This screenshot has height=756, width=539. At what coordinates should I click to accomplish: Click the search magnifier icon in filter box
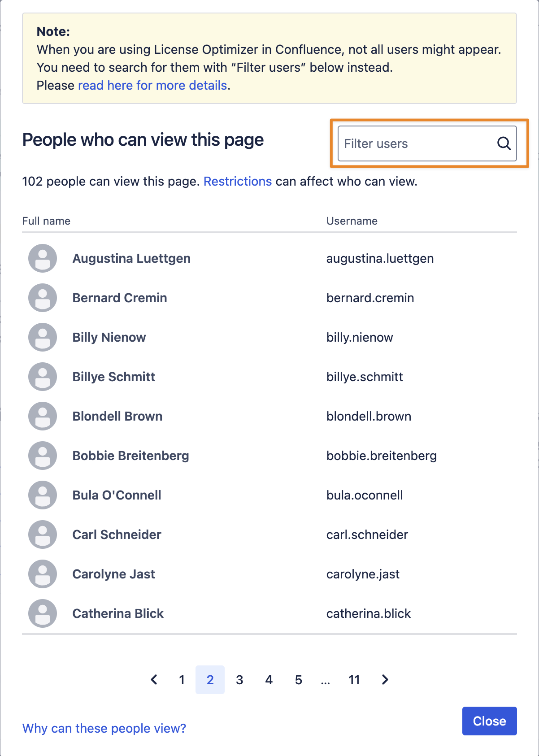point(504,143)
